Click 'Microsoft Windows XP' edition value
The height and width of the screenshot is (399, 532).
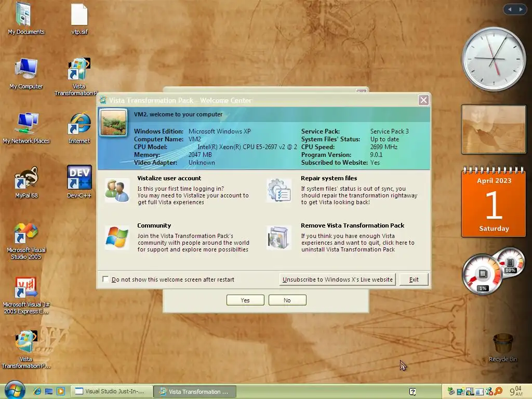[220, 131]
